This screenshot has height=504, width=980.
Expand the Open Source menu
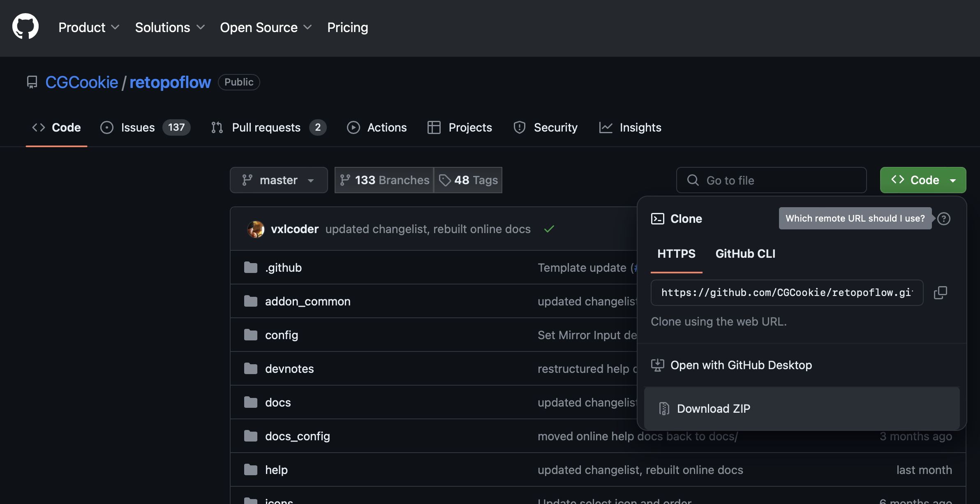[266, 28]
